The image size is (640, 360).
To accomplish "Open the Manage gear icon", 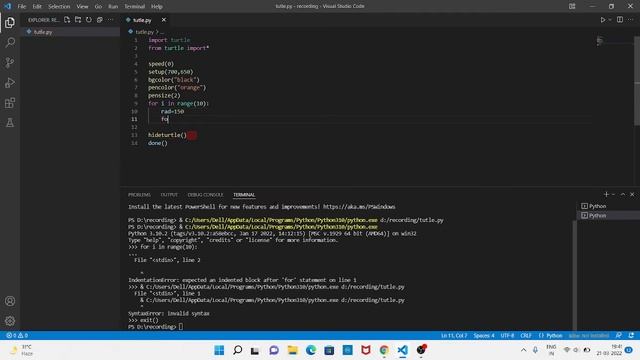I will tap(10, 321).
